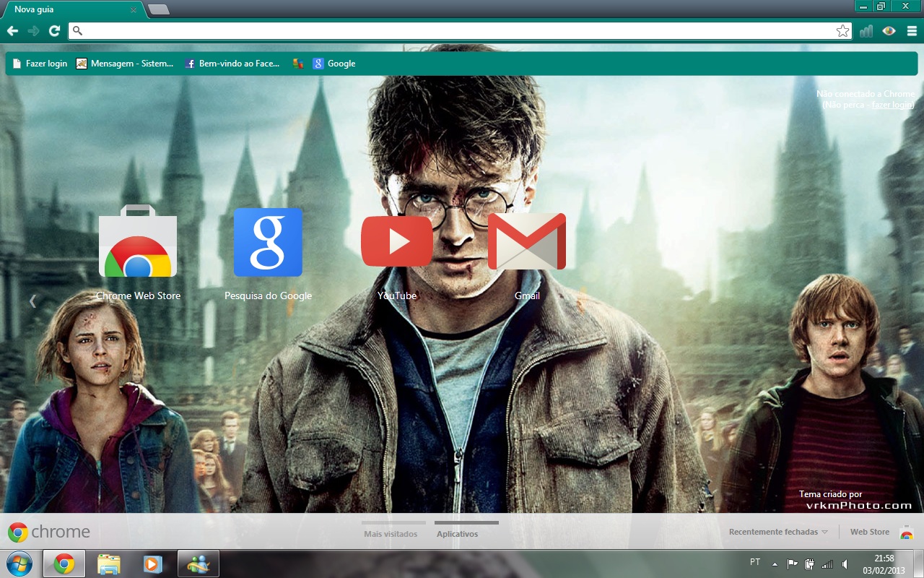The image size is (924, 578).
Task: Open the Chrome hamburger menu
Action: 912,31
